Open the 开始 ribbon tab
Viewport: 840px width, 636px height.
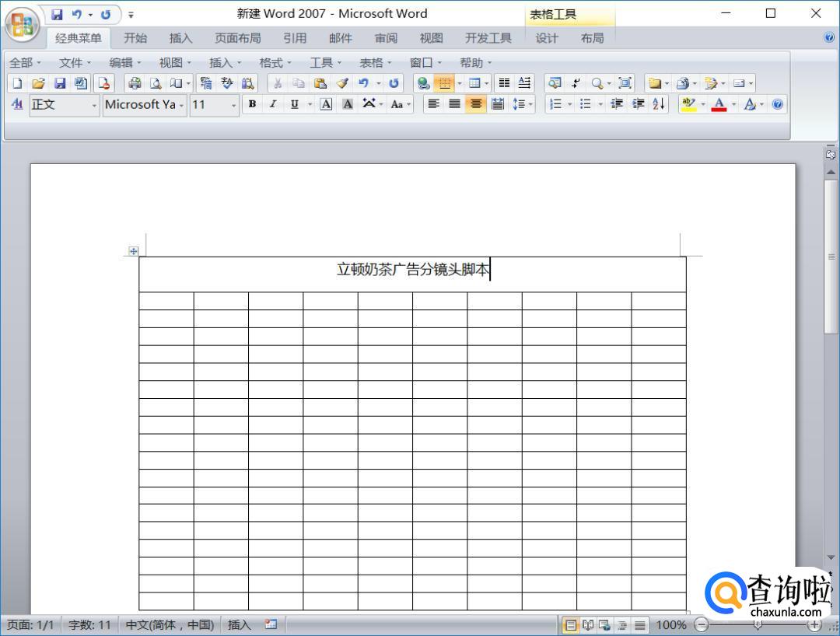point(135,38)
